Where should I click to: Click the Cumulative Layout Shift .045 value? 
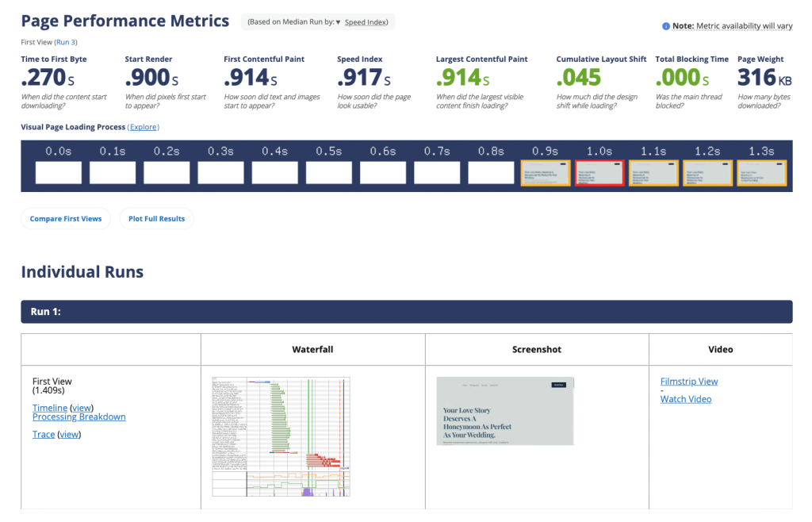[x=579, y=78]
